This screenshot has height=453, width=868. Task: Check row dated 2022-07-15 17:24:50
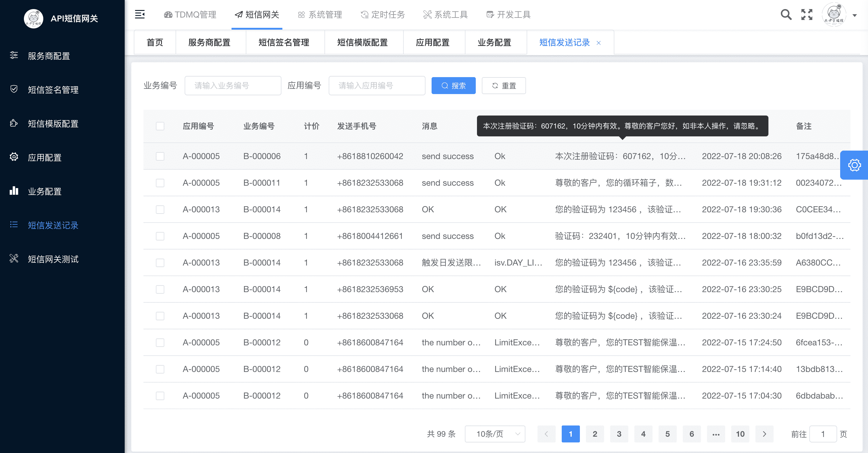(160, 343)
